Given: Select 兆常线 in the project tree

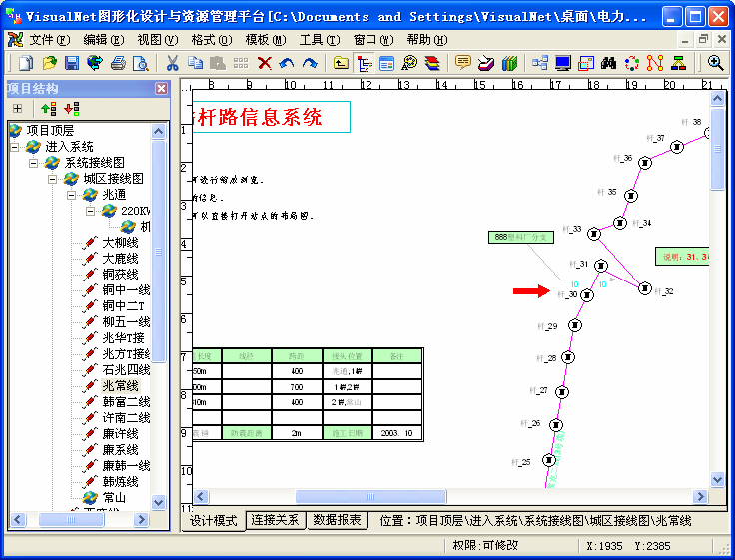Looking at the screenshot, I should coord(120,386).
